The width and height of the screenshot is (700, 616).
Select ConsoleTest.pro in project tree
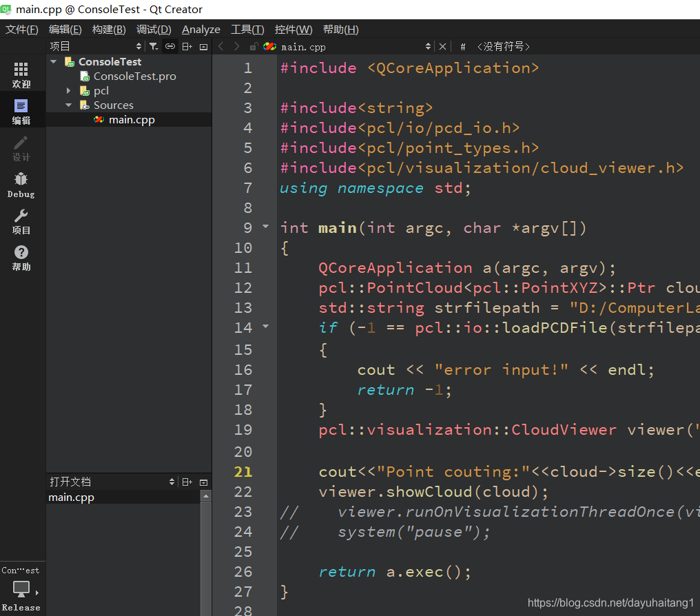click(134, 76)
